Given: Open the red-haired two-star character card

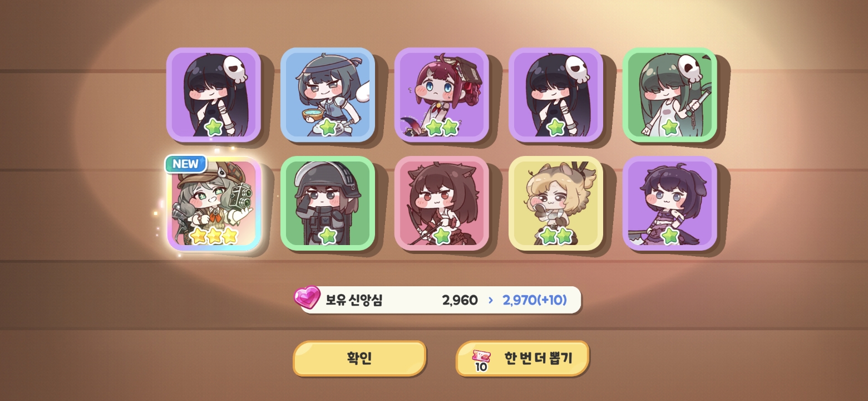Looking at the screenshot, I should 442,94.
